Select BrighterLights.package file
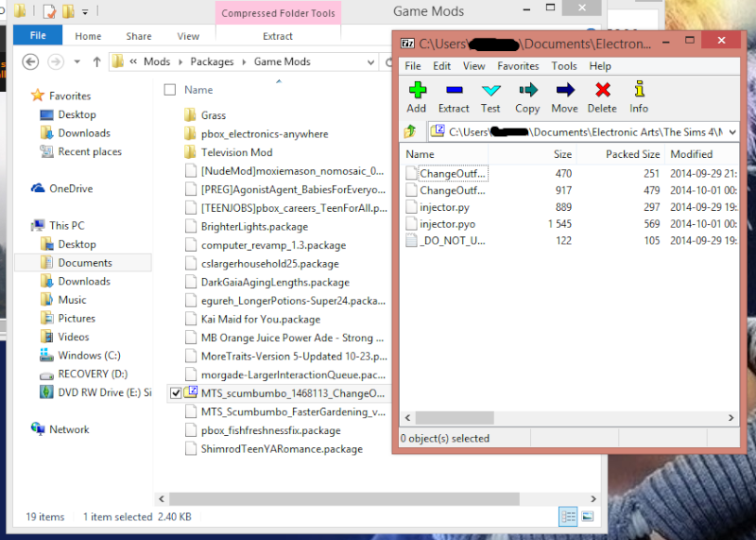This screenshot has width=756, height=540. pyautogui.click(x=254, y=227)
